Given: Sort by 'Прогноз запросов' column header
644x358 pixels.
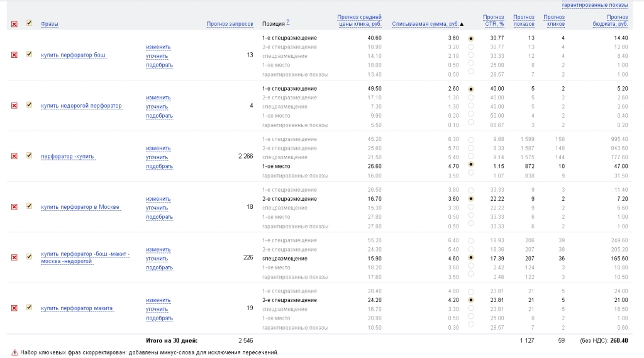Looking at the screenshot, I should (x=230, y=24).
